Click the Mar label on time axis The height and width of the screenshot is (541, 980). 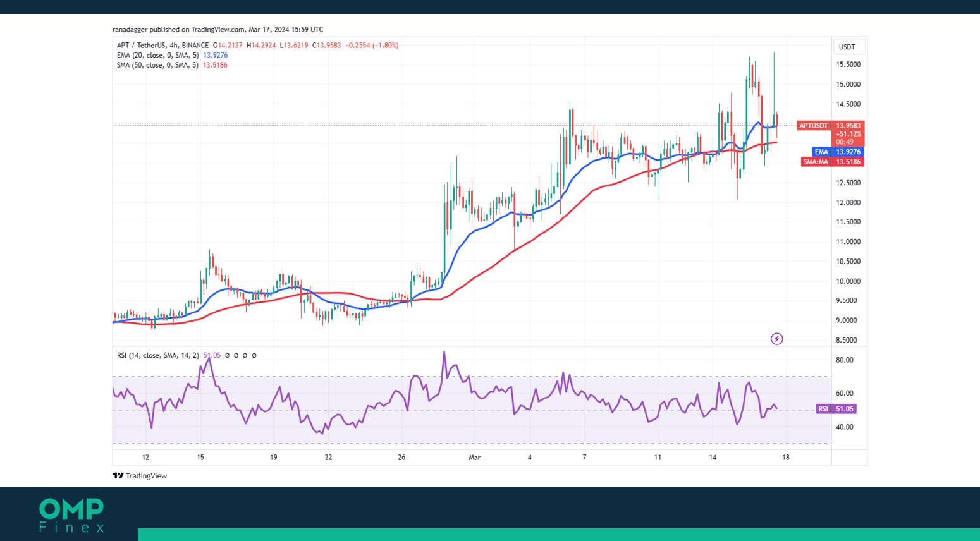[x=475, y=458]
